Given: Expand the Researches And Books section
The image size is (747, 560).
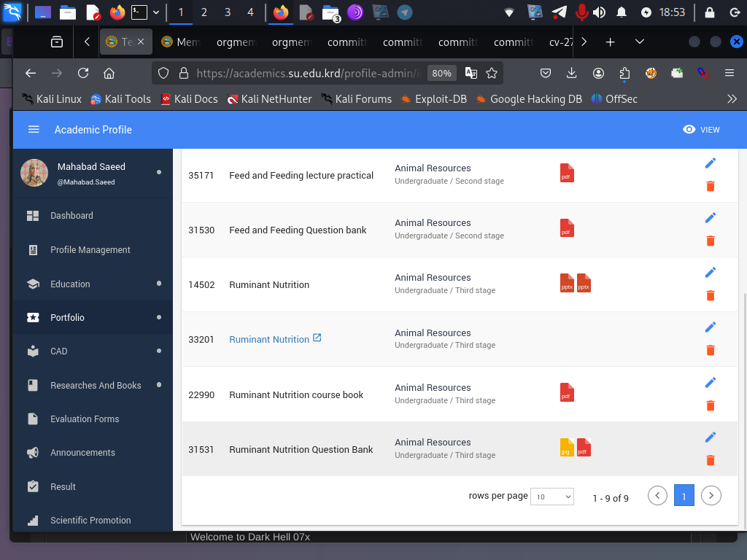Looking at the screenshot, I should (95, 385).
